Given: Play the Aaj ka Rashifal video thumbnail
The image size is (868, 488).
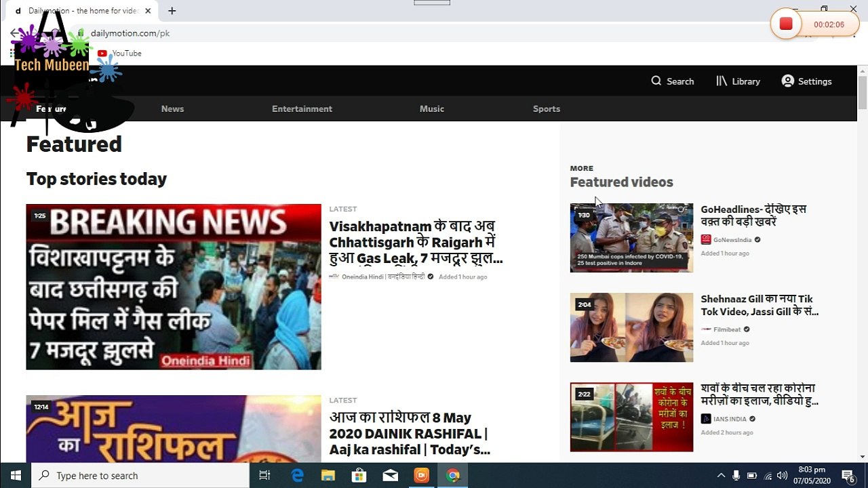Looking at the screenshot, I should click(x=174, y=428).
